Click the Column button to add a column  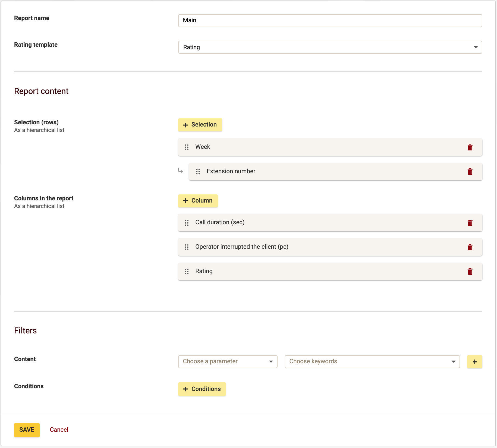point(198,201)
